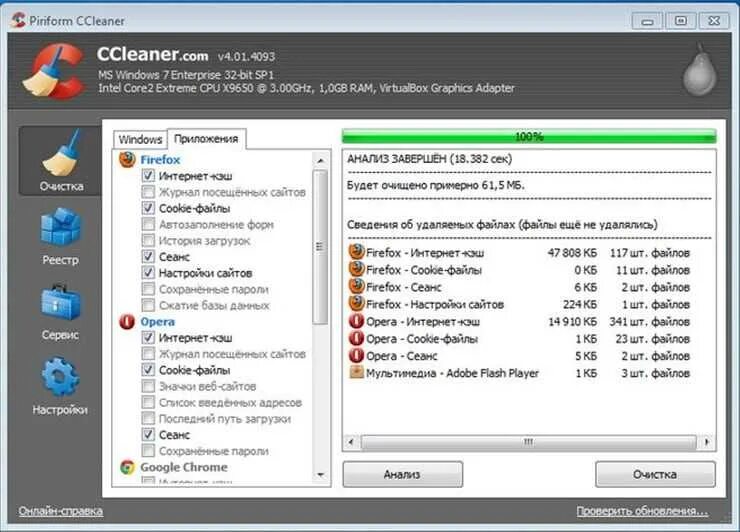Enable Opera Последний путь загрузки checkbox

coord(148,418)
